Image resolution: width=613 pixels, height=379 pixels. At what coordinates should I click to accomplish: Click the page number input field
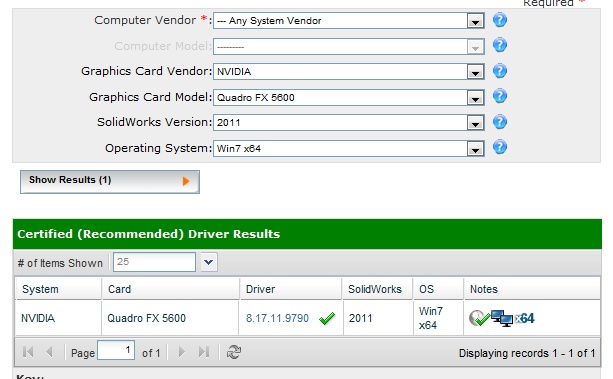pyautogui.click(x=116, y=350)
